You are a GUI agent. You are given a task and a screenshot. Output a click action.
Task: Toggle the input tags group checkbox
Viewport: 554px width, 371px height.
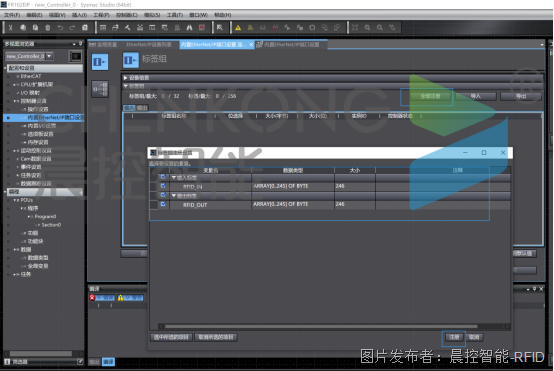163,177
